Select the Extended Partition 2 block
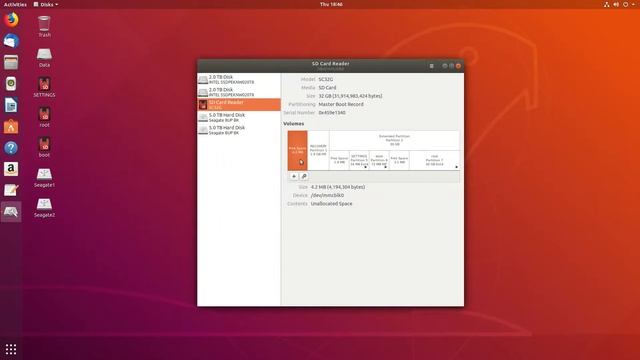 pyautogui.click(x=394, y=140)
